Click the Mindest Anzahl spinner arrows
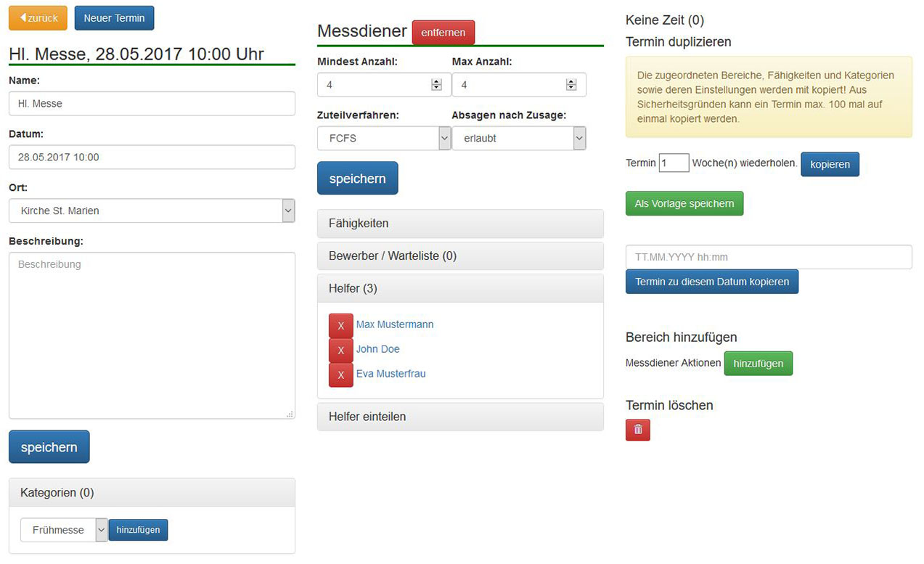Image resolution: width=924 pixels, height=564 pixels. point(436,85)
